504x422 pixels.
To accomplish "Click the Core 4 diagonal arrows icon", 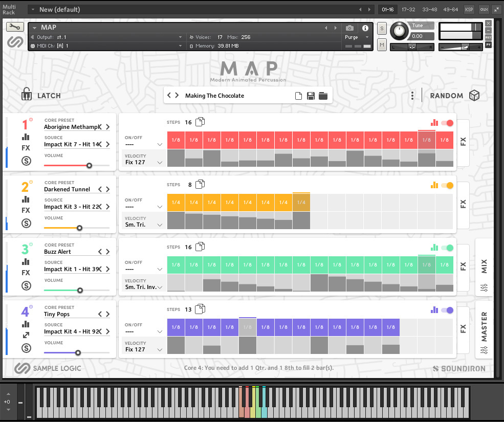I will pyautogui.click(x=26, y=335).
